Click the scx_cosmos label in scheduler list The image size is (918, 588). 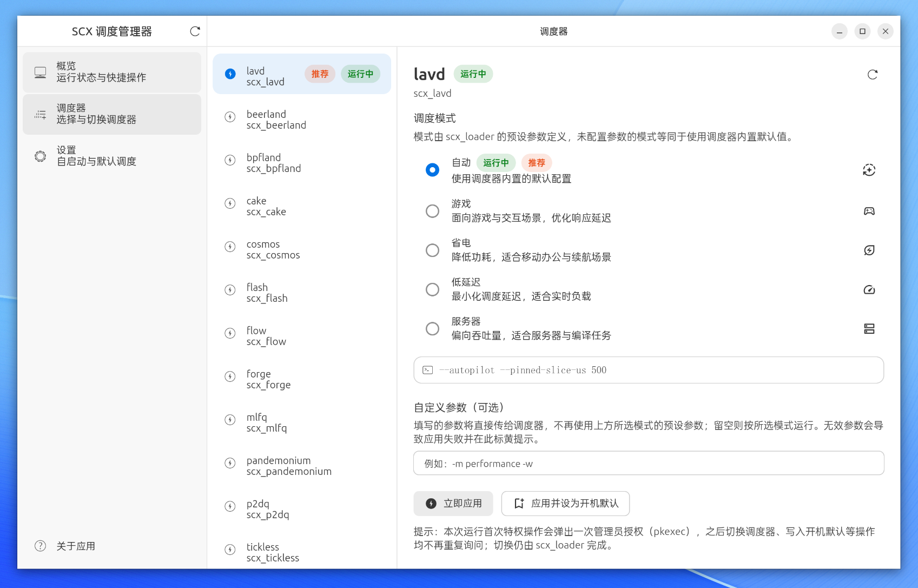pos(273,255)
